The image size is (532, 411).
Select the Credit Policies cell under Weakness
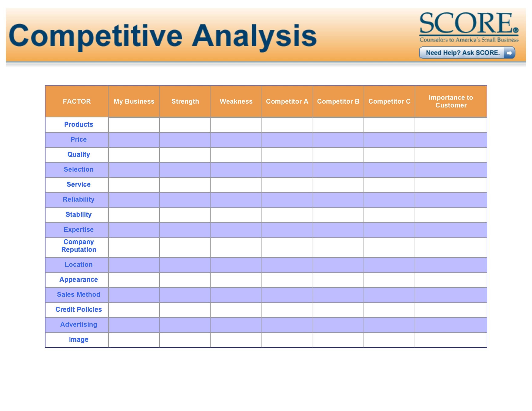[236, 310]
